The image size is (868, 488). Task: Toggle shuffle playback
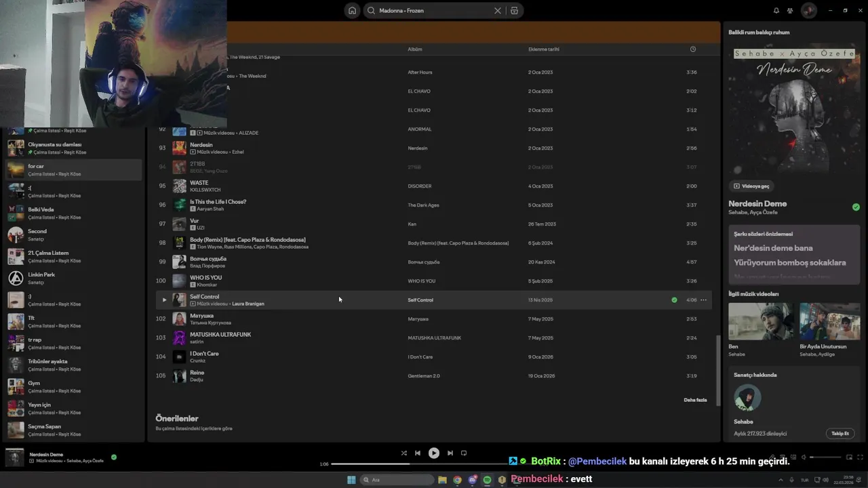pyautogui.click(x=404, y=453)
